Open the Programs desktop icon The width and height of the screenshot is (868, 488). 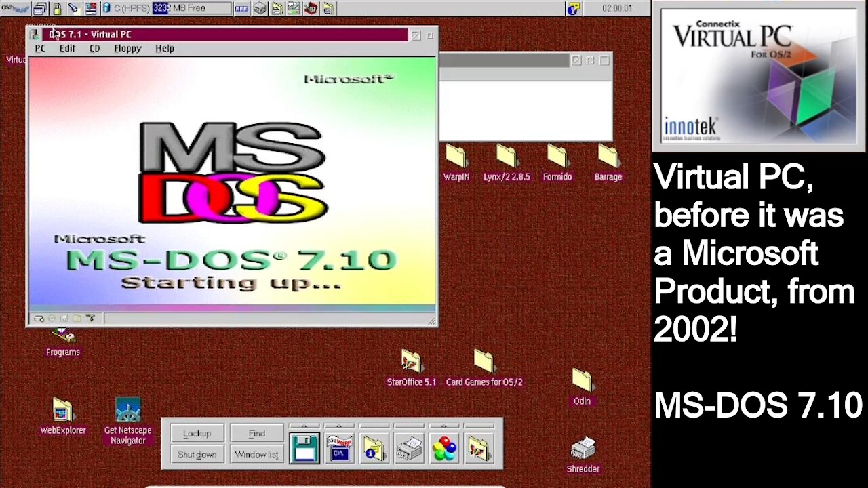63,342
